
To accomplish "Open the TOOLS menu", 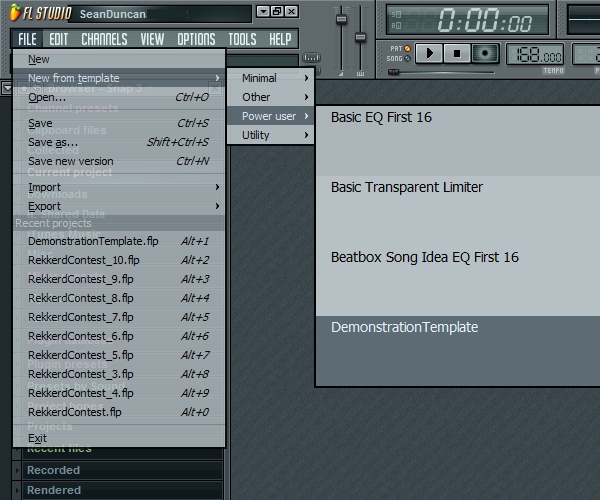I will pos(242,39).
